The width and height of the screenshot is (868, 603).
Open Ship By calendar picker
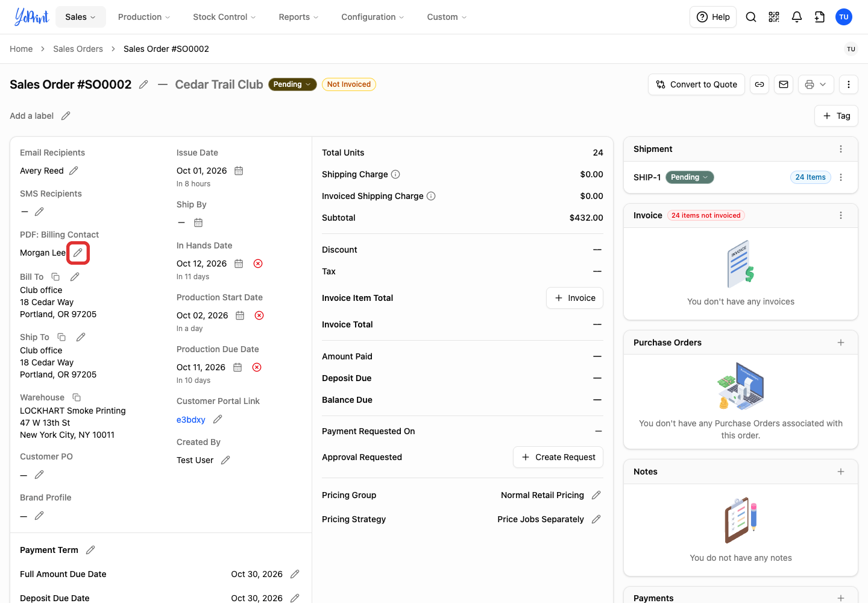point(198,223)
